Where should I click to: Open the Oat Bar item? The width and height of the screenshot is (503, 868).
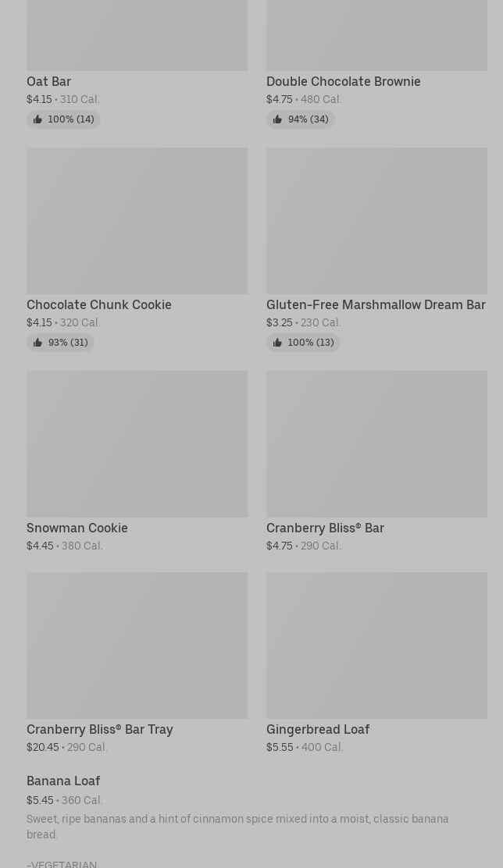pyautogui.click(x=48, y=81)
